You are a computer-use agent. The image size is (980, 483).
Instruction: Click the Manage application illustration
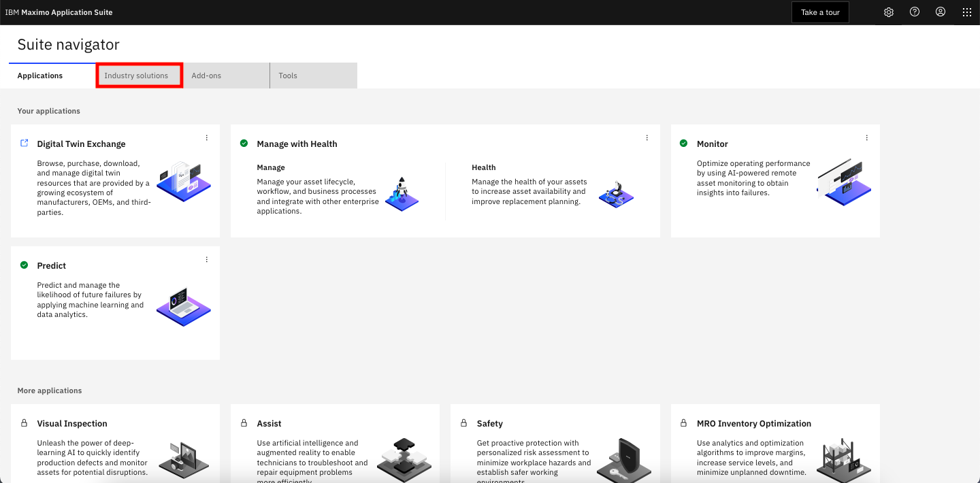pos(402,193)
